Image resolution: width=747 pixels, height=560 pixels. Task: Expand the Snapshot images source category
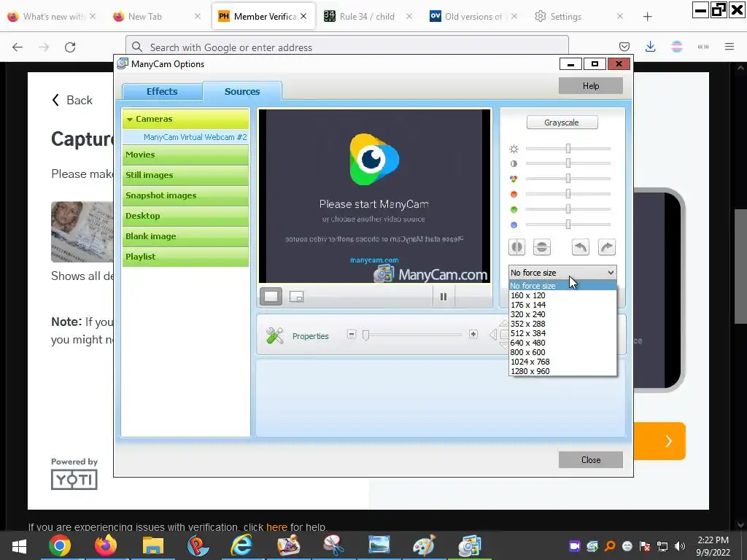pos(185,195)
